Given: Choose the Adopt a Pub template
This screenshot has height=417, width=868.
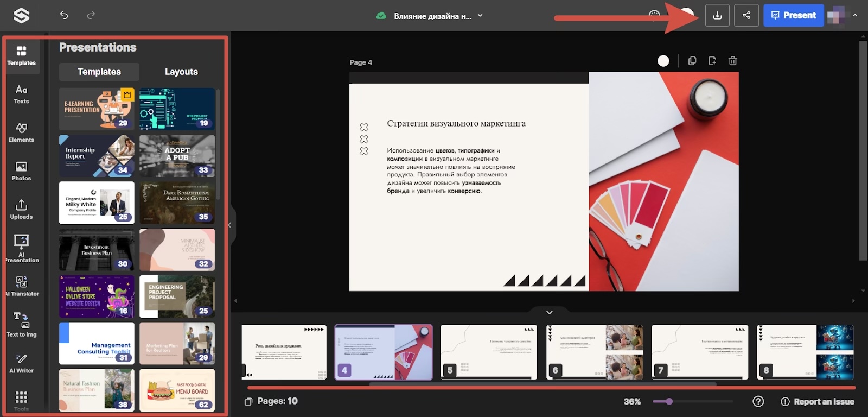Looking at the screenshot, I should pos(177,156).
